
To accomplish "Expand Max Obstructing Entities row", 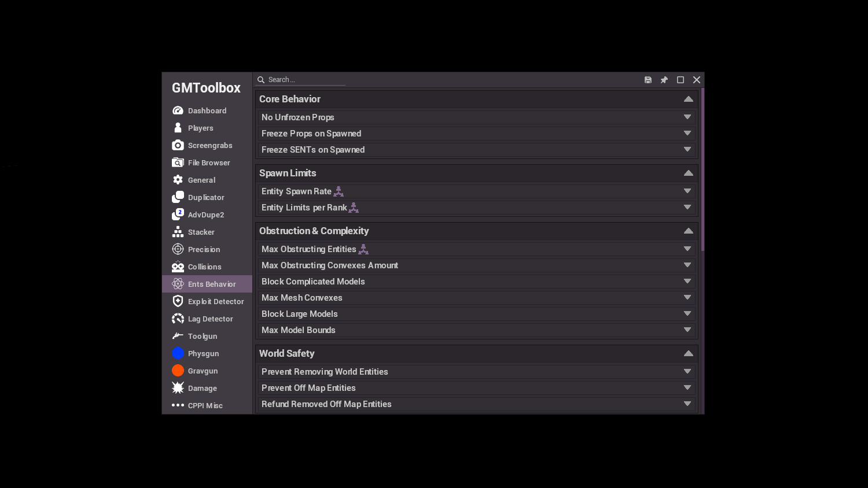I will point(477,249).
